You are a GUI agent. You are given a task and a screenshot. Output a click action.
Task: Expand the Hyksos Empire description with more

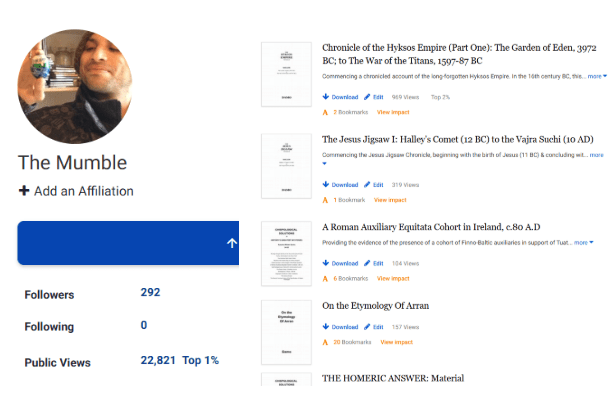tap(596, 76)
